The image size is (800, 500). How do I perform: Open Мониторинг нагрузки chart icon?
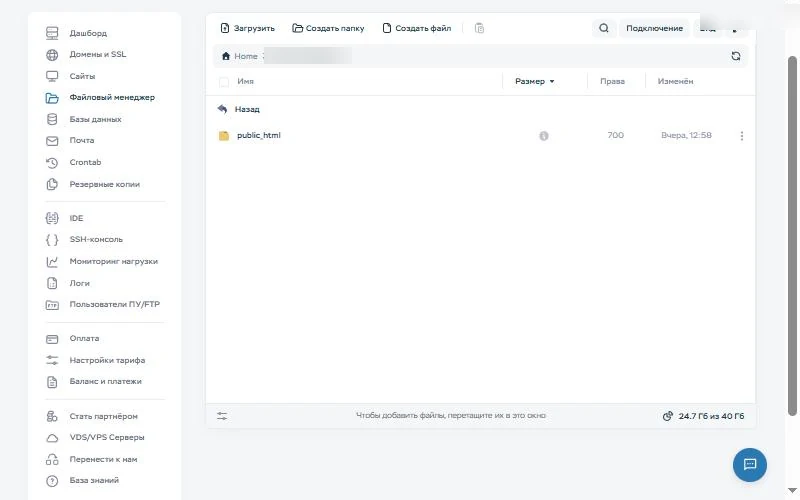pyautogui.click(x=52, y=262)
